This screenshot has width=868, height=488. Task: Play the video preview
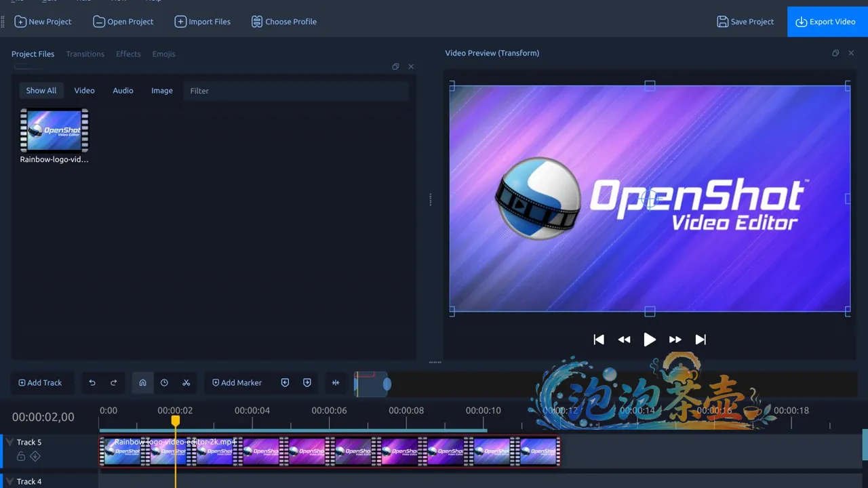pyautogui.click(x=650, y=340)
